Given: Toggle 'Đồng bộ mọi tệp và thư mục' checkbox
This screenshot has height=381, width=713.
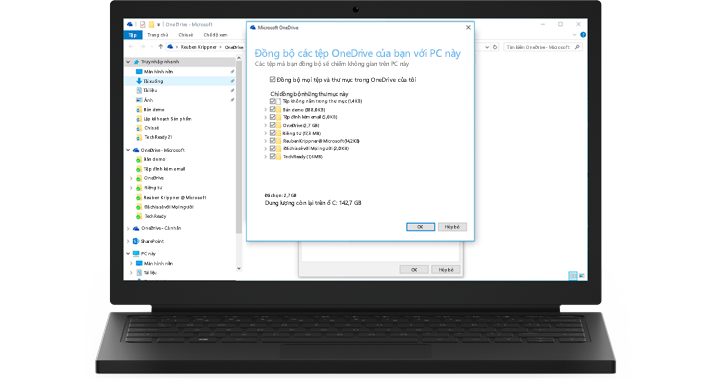Looking at the screenshot, I should click(x=272, y=80).
